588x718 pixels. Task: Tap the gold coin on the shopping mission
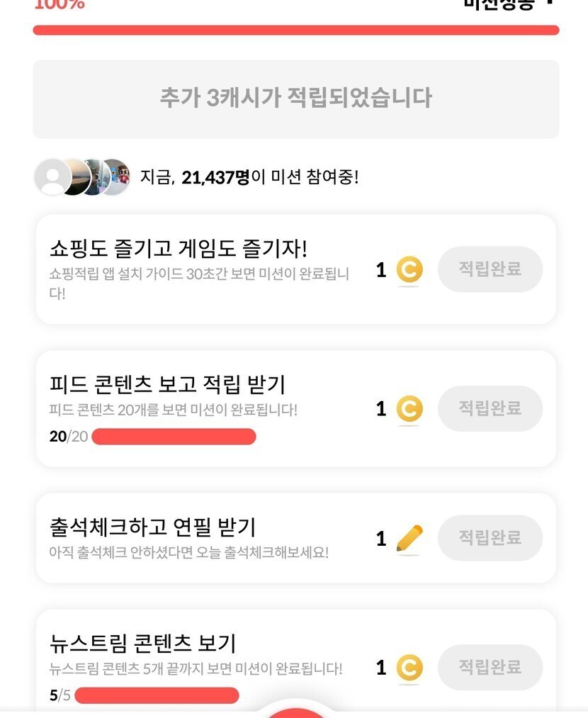coord(409,270)
